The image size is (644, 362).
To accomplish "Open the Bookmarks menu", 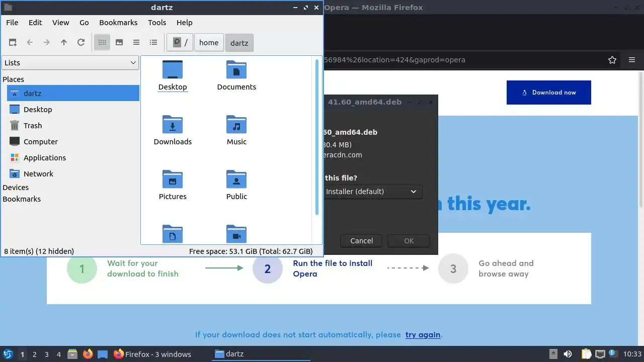I will click(x=118, y=23).
